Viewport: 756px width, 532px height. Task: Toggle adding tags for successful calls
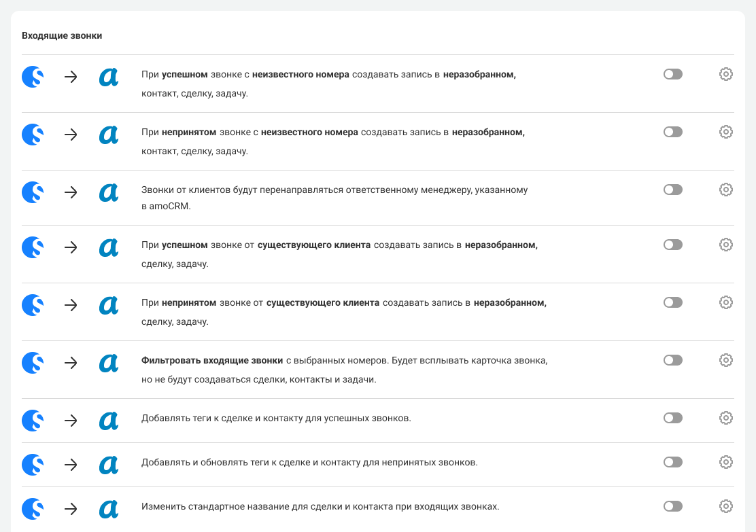point(673,418)
